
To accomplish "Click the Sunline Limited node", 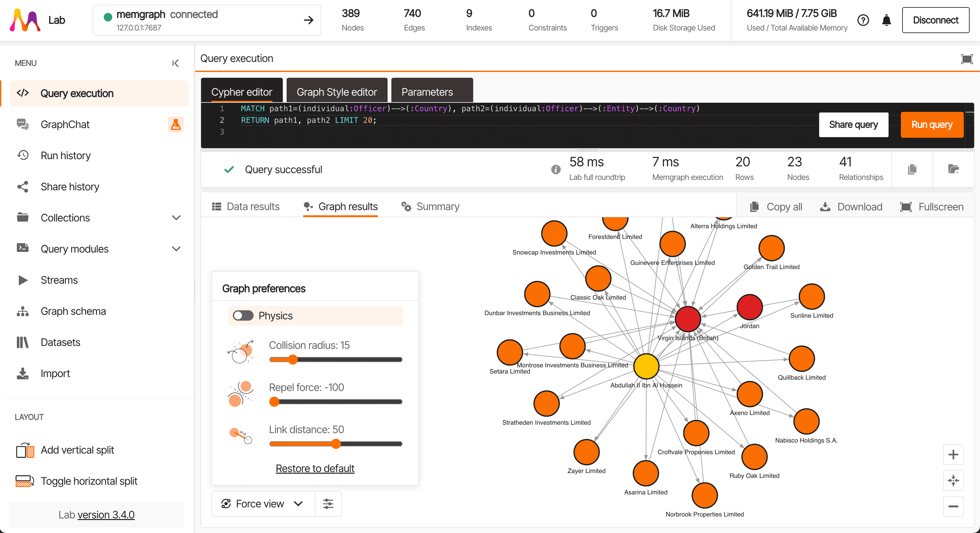I will pos(812,296).
